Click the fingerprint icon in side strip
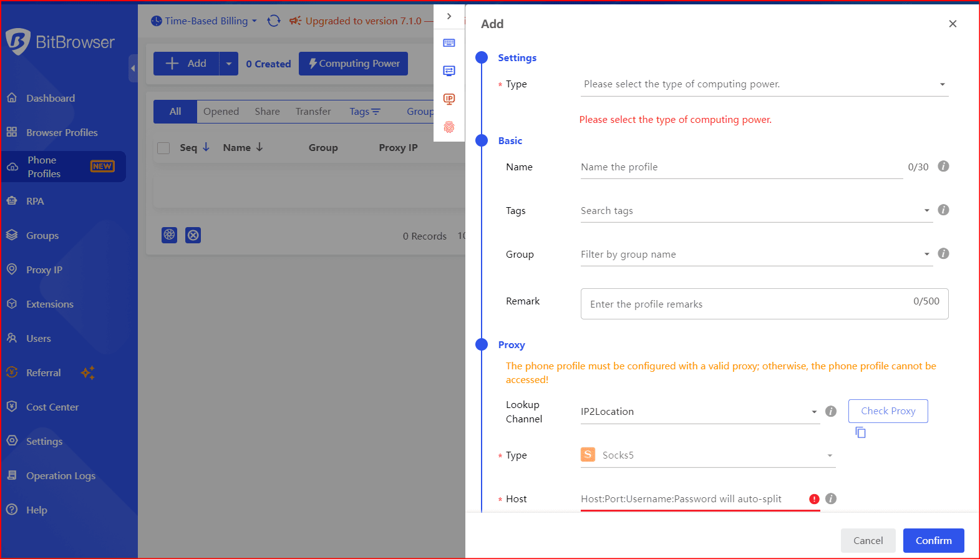Screen dimensions: 980x559 449,127
